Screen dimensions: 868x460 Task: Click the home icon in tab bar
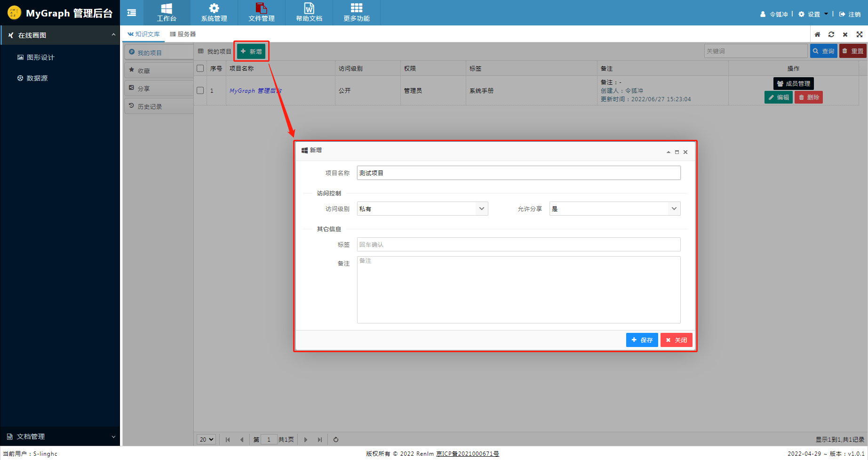click(x=817, y=34)
